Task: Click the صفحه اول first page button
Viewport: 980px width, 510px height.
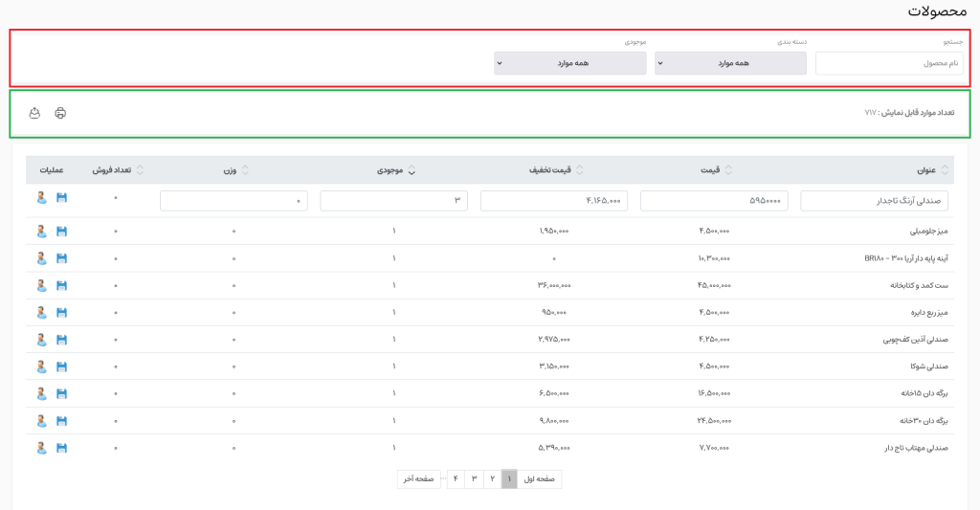Action: coord(541,478)
